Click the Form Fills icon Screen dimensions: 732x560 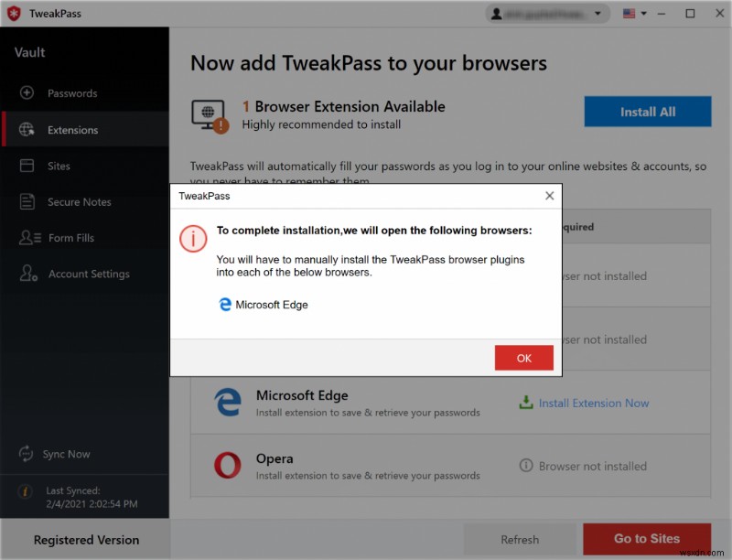pos(27,237)
